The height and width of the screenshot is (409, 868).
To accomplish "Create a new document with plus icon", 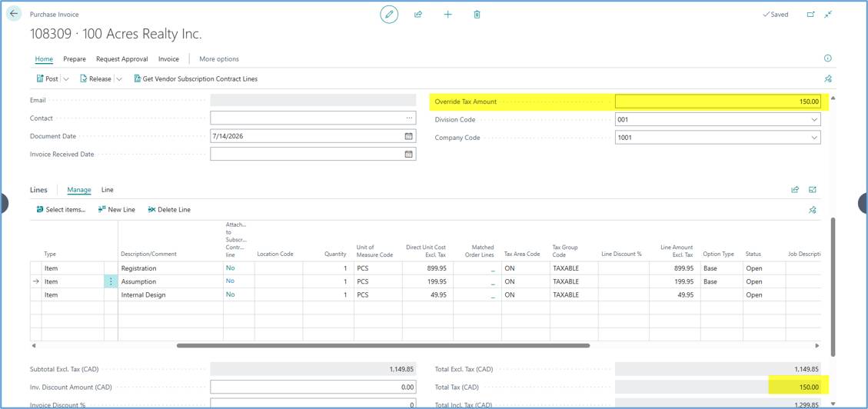I will (448, 15).
